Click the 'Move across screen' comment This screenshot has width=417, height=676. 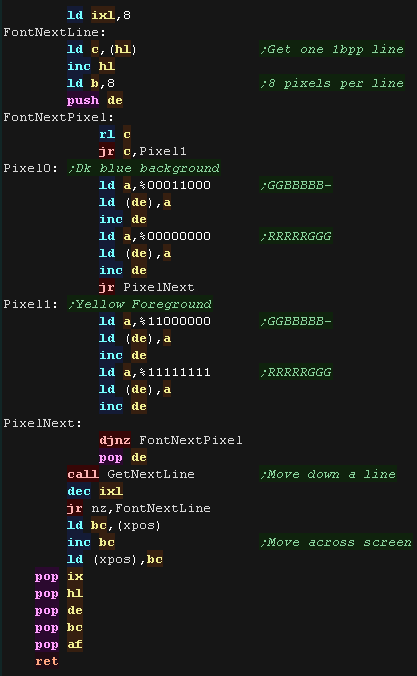(336, 542)
